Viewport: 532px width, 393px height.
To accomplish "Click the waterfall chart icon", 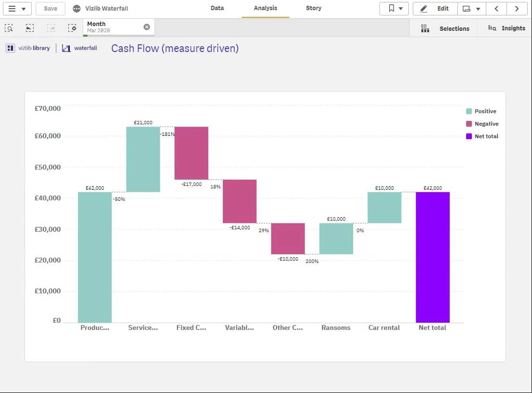I will 66,48.
